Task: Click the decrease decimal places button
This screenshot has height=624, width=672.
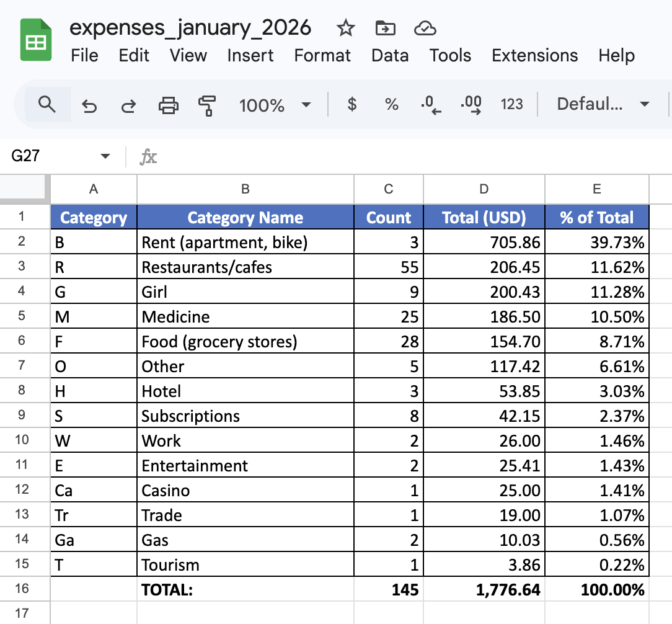Action: [431, 105]
